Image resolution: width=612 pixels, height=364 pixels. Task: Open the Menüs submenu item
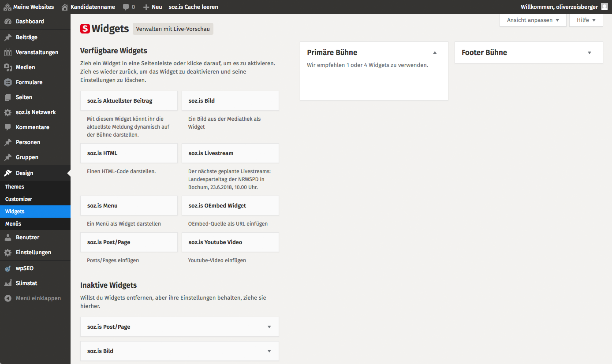pyautogui.click(x=35, y=224)
